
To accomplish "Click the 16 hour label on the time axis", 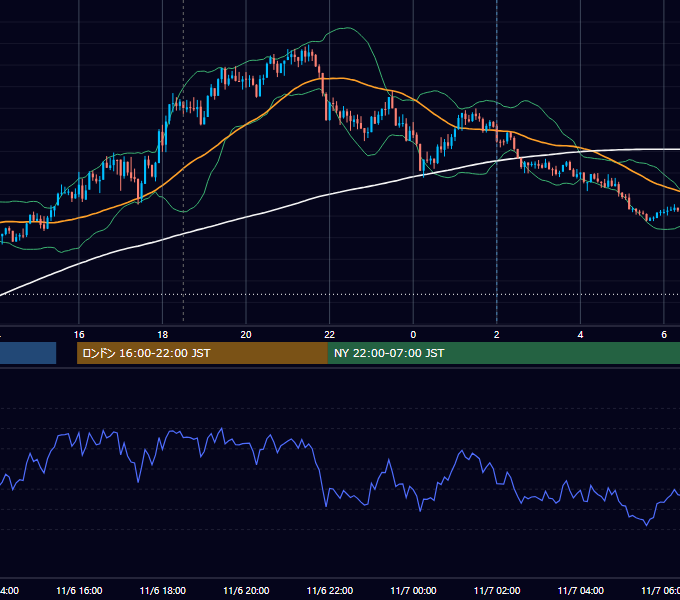I will click(x=79, y=335).
